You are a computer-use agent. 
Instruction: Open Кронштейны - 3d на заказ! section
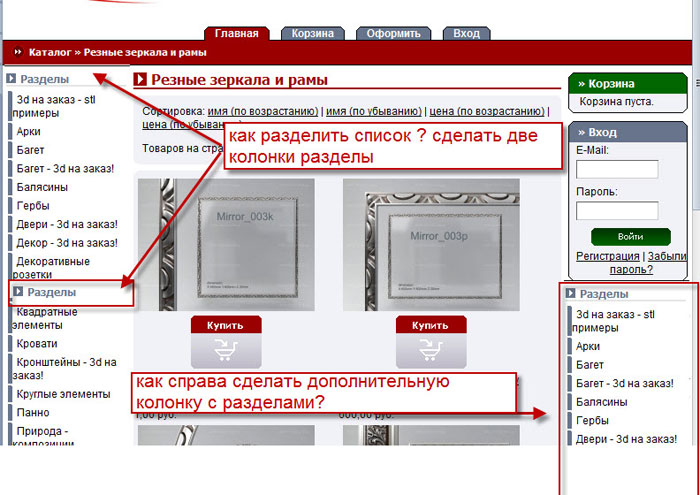tap(64, 369)
